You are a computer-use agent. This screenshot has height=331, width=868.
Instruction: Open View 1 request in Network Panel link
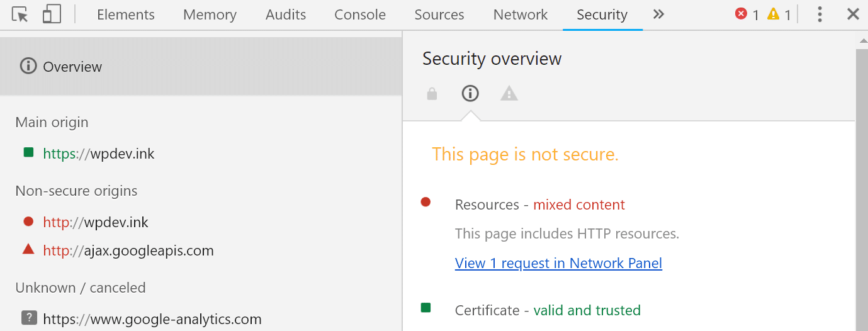click(558, 263)
